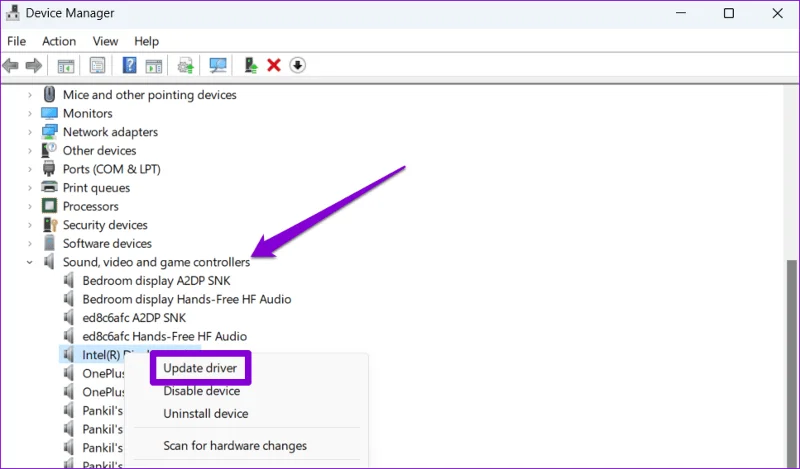Click the Monitors category icon
This screenshot has height=469, width=800.
point(49,113)
